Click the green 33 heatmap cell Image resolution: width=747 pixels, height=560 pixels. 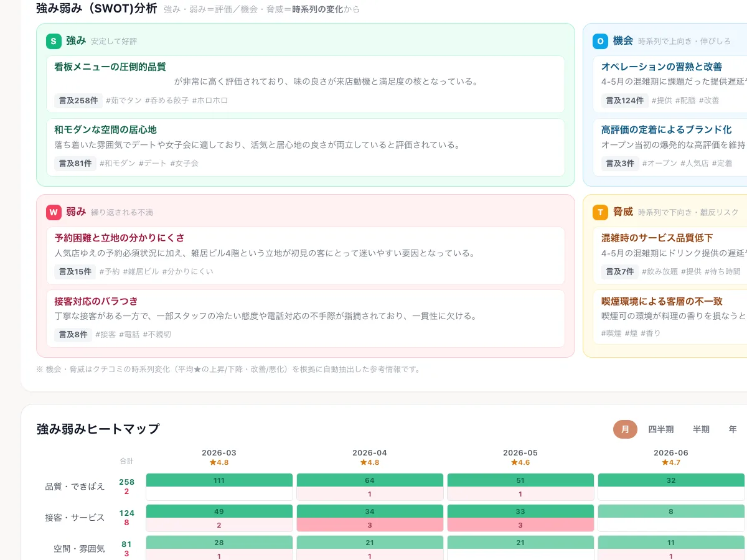pyautogui.click(x=520, y=511)
